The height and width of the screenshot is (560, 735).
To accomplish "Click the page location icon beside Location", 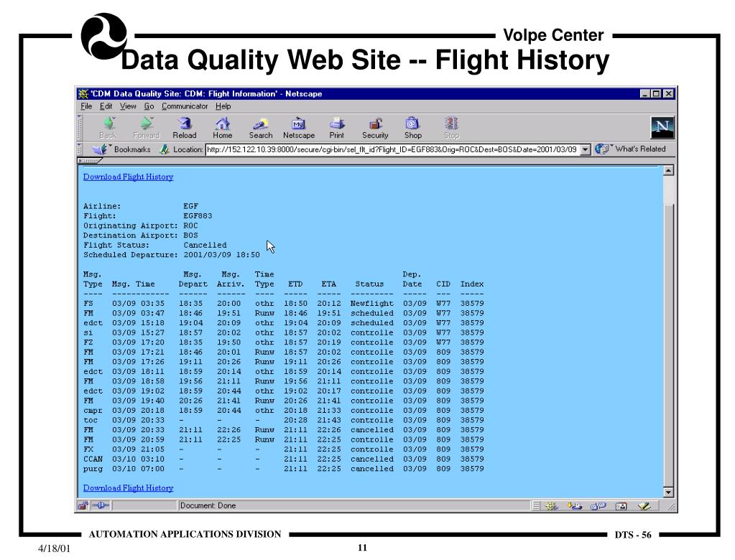I will pos(165,149).
